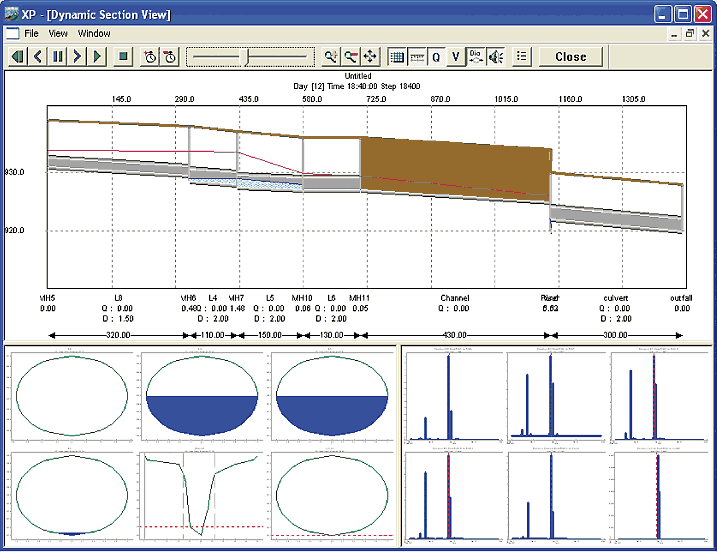Click the MH10 node label
The width and height of the screenshot is (717, 552).
tap(302, 298)
